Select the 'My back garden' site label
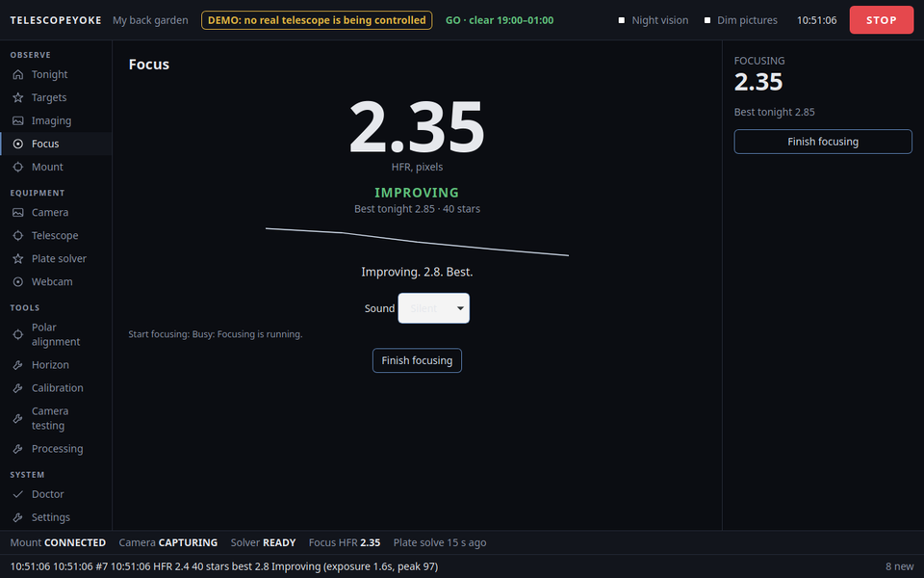 [150, 20]
